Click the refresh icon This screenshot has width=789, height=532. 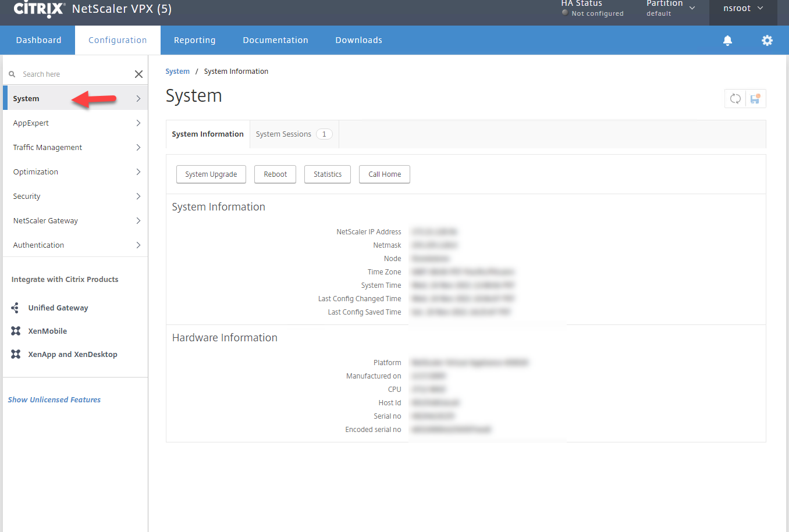pyautogui.click(x=735, y=99)
